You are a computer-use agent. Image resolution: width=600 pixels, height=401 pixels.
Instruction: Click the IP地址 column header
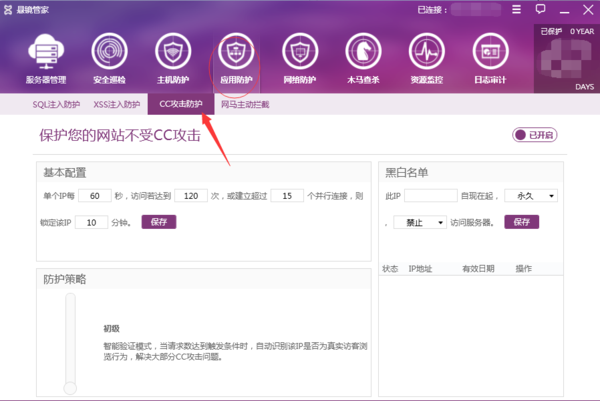(420, 269)
